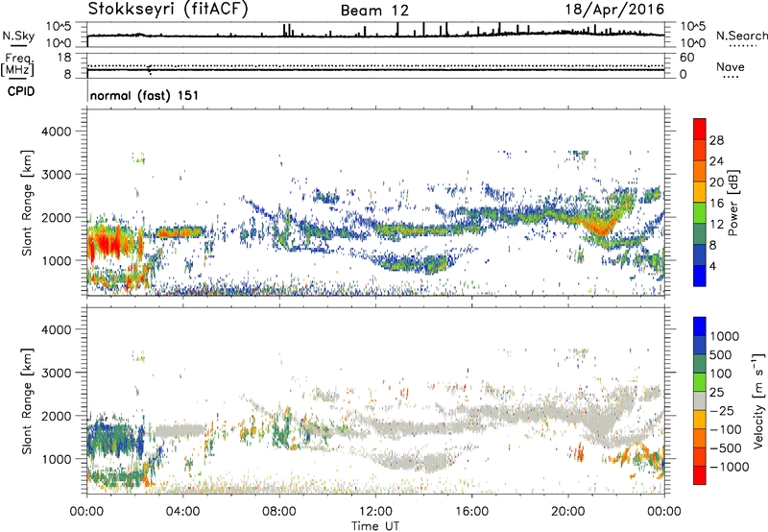Click the '20:00' time axis tick label
The width and height of the screenshot is (768, 532).
point(567,512)
